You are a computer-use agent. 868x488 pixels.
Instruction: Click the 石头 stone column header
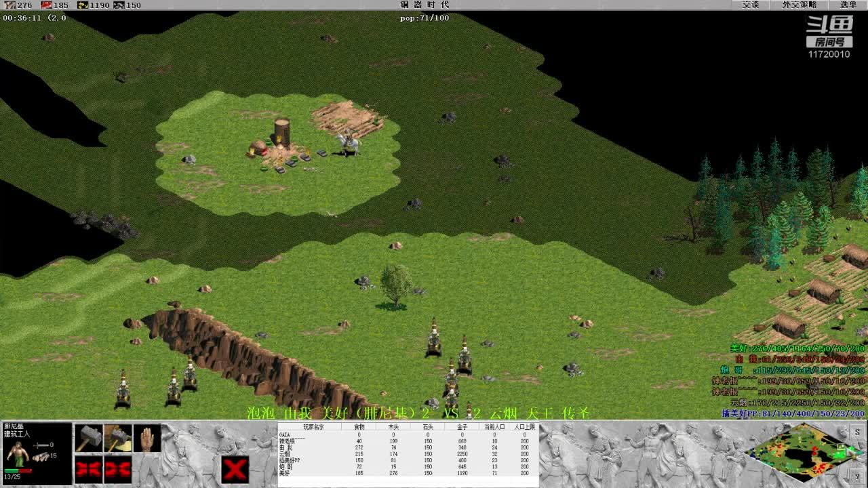click(x=427, y=427)
